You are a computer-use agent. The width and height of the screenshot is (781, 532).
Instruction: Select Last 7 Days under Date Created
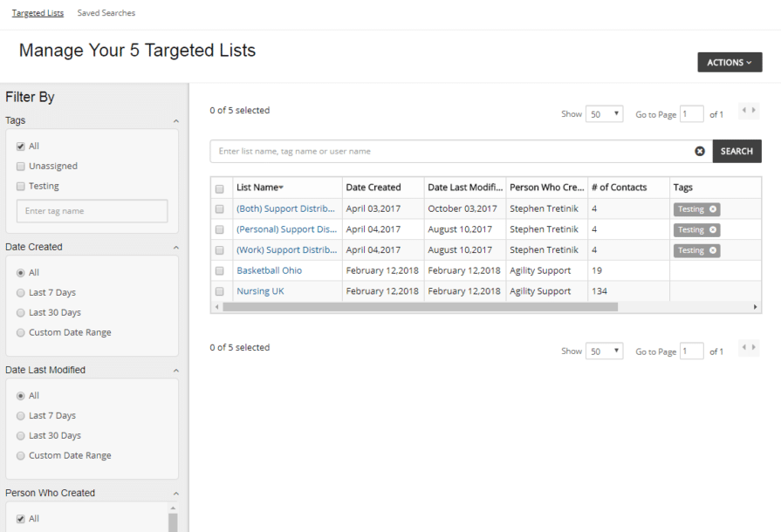point(21,293)
